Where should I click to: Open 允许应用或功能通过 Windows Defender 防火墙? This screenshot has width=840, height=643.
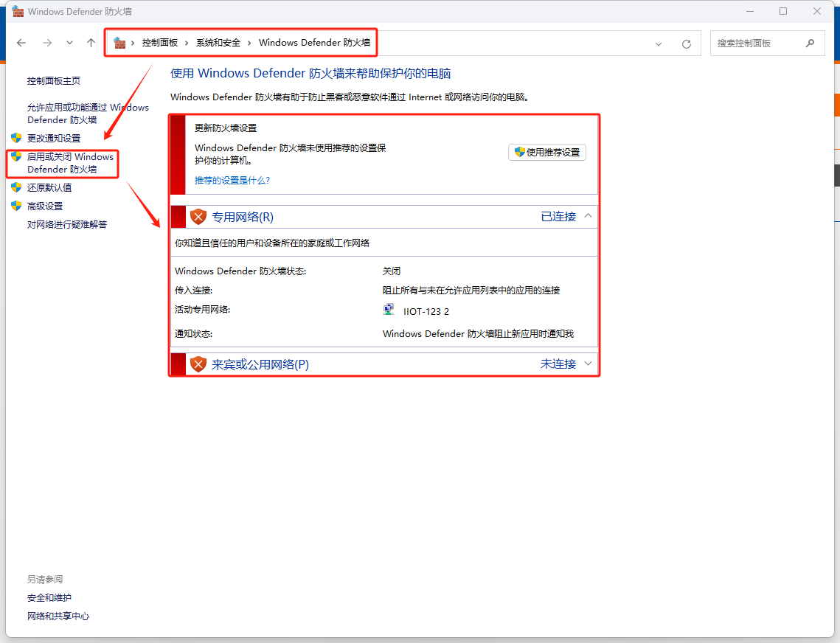point(88,114)
